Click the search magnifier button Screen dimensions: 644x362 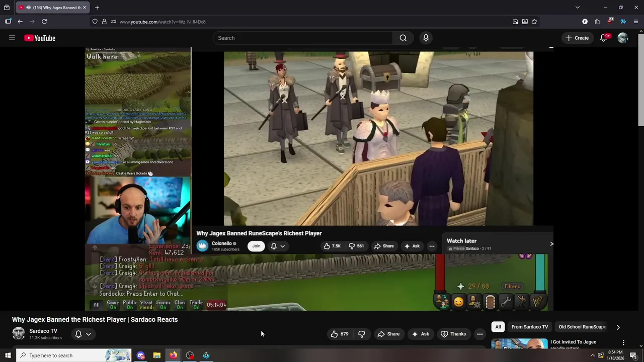[x=403, y=38]
